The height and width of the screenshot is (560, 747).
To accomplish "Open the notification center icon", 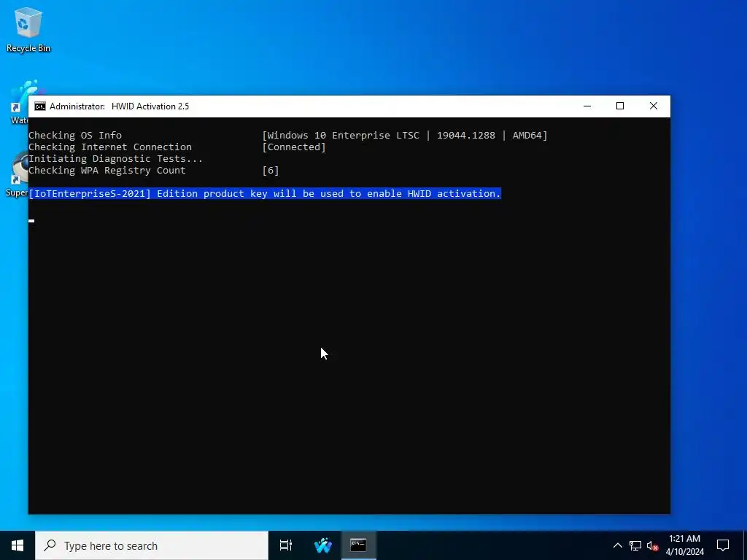I will click(x=723, y=545).
